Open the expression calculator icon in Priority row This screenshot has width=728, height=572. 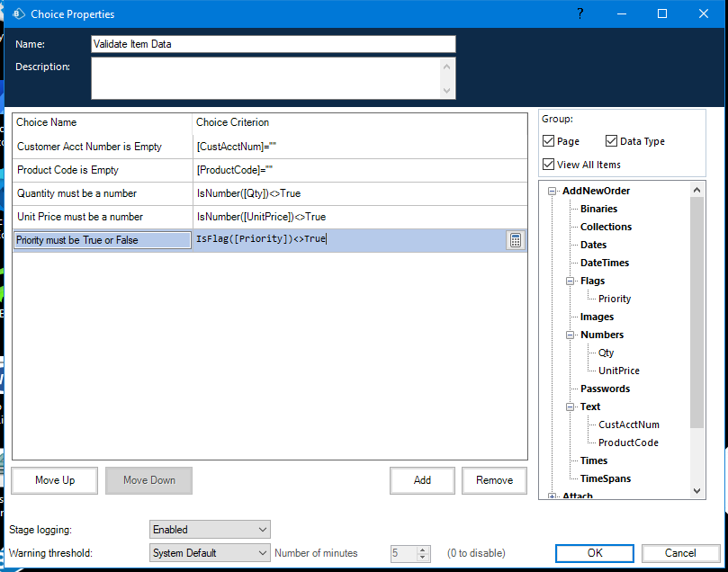515,240
